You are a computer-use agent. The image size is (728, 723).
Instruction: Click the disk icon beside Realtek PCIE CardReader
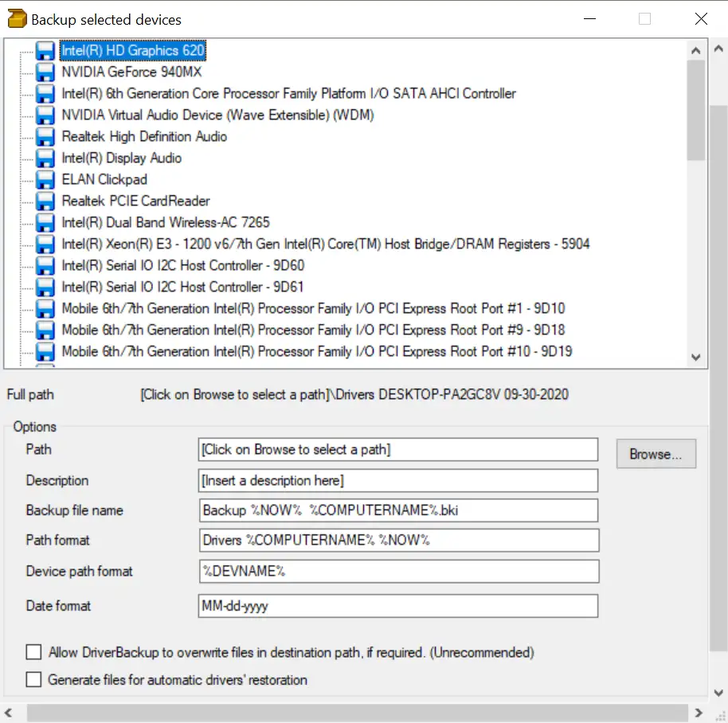pos(45,201)
